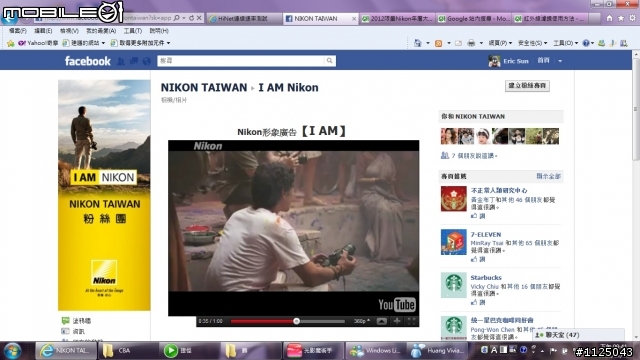Image resolution: width=640 pixels, height=360 pixels.
Task: Open the Safety (S) command bar dropdown
Action: pyautogui.click(x=532, y=43)
